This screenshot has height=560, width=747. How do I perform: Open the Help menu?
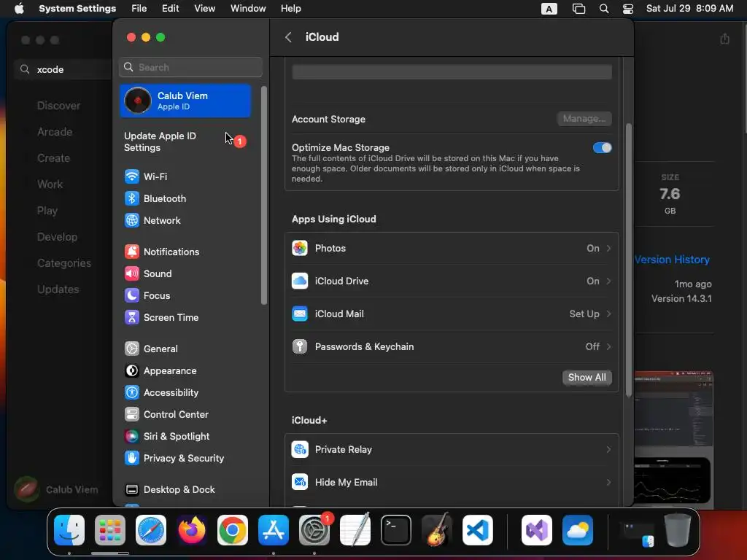tap(290, 9)
